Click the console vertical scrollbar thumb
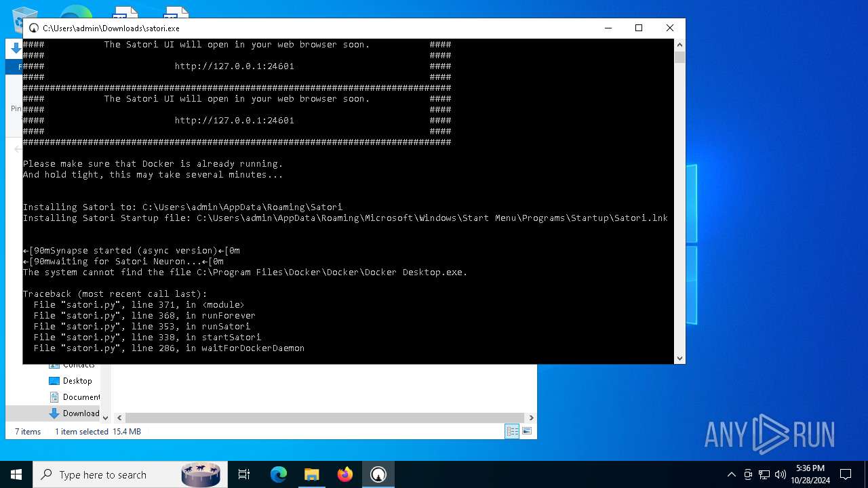 [x=679, y=57]
